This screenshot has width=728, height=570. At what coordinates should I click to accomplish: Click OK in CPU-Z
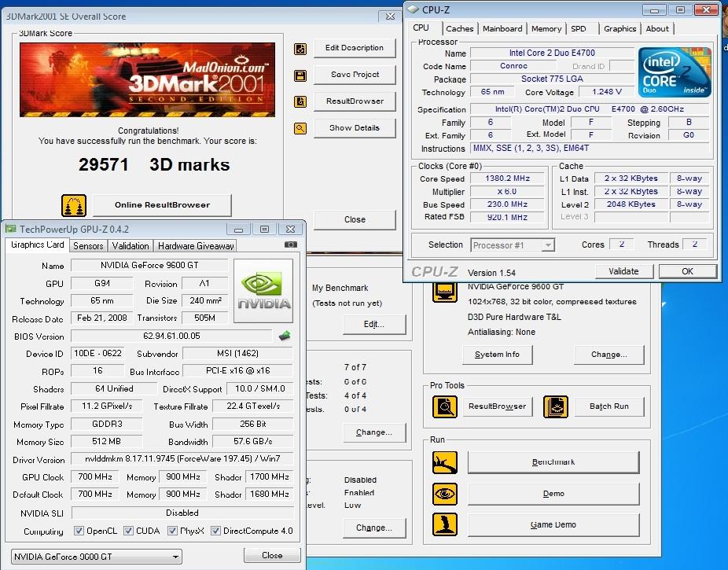click(x=687, y=271)
